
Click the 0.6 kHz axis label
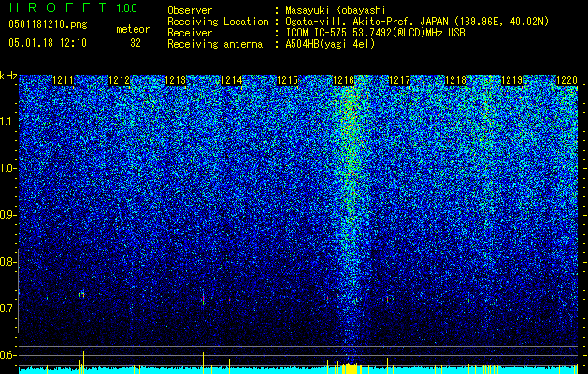(7, 355)
